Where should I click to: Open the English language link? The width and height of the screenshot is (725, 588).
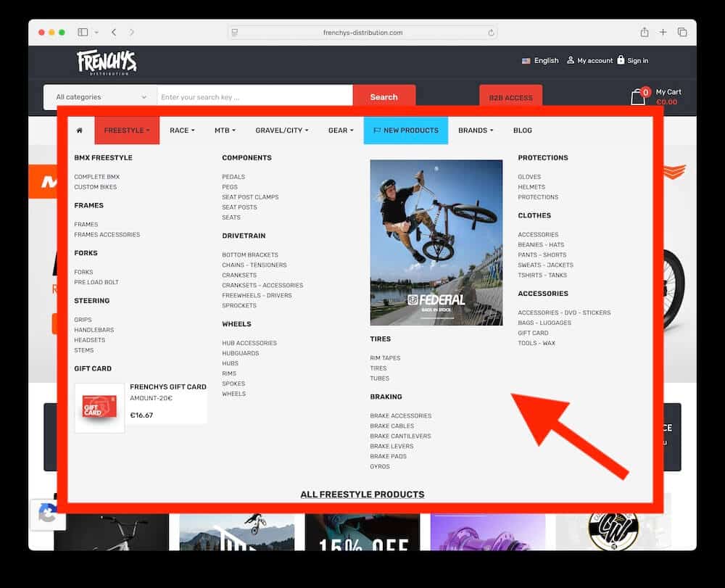coord(546,61)
